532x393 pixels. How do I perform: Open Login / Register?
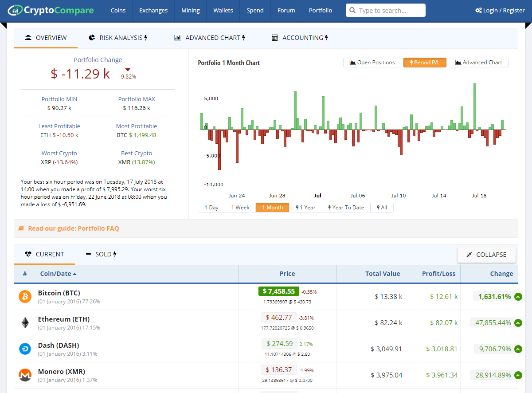point(503,10)
